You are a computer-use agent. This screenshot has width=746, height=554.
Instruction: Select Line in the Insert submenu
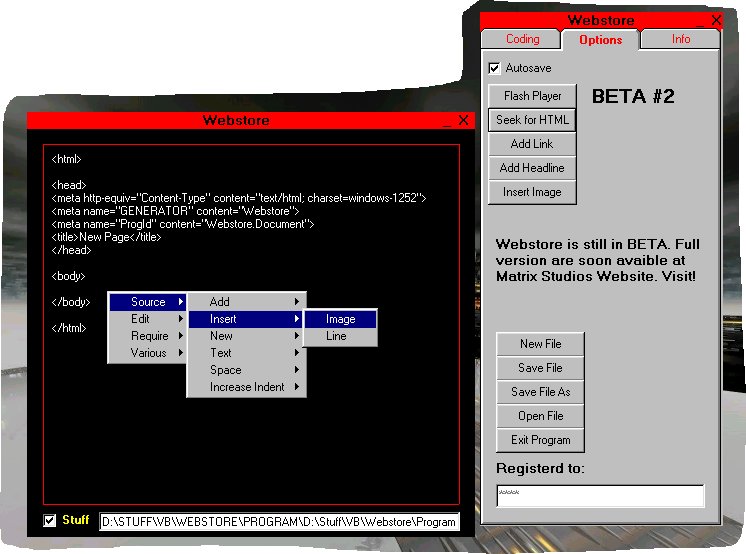(336, 336)
